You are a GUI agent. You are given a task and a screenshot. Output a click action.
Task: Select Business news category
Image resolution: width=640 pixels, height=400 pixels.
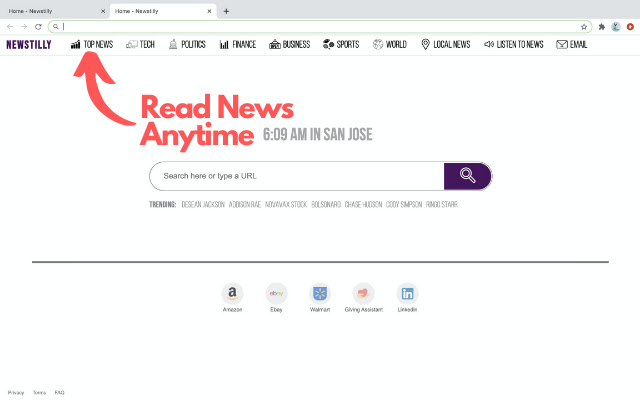click(x=289, y=44)
